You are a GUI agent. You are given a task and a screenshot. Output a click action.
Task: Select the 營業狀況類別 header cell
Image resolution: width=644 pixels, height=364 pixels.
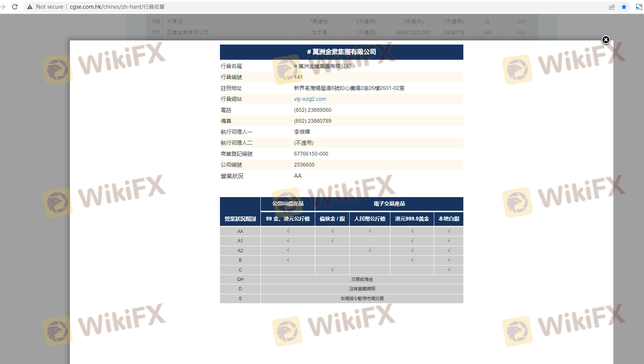point(240,219)
